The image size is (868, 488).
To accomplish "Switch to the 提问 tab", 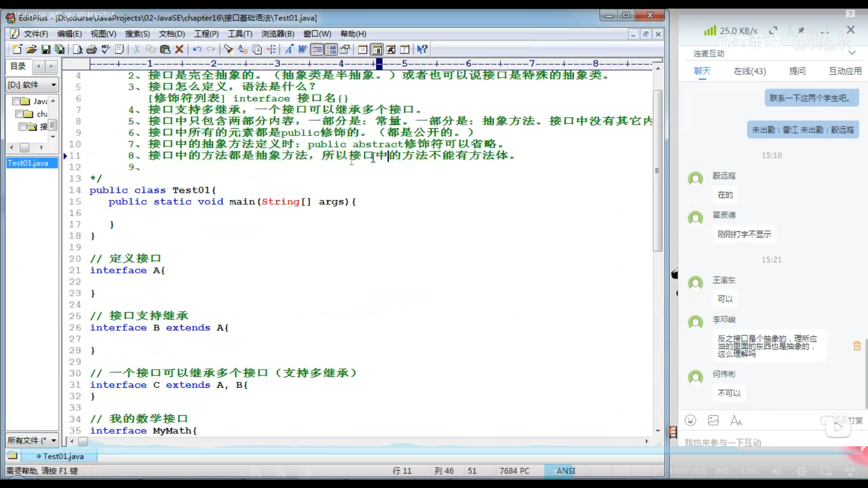I will click(x=797, y=71).
